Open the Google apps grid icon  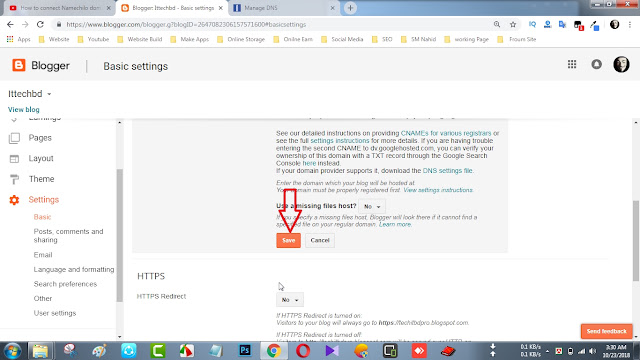tap(572, 64)
